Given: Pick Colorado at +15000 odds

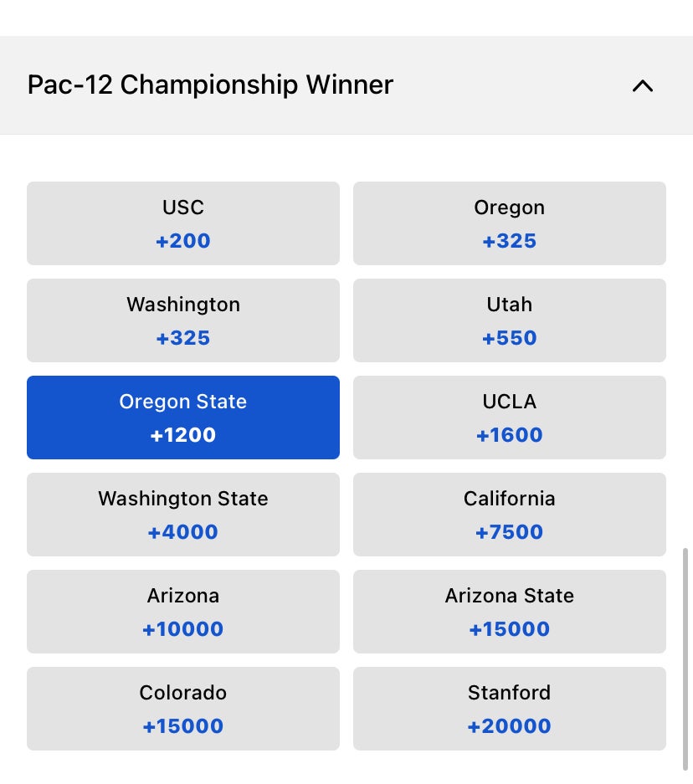Looking at the screenshot, I should [183, 709].
